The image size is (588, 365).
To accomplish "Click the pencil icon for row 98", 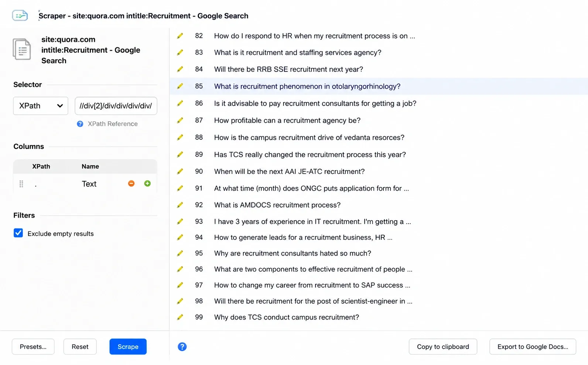I will click(x=180, y=301).
